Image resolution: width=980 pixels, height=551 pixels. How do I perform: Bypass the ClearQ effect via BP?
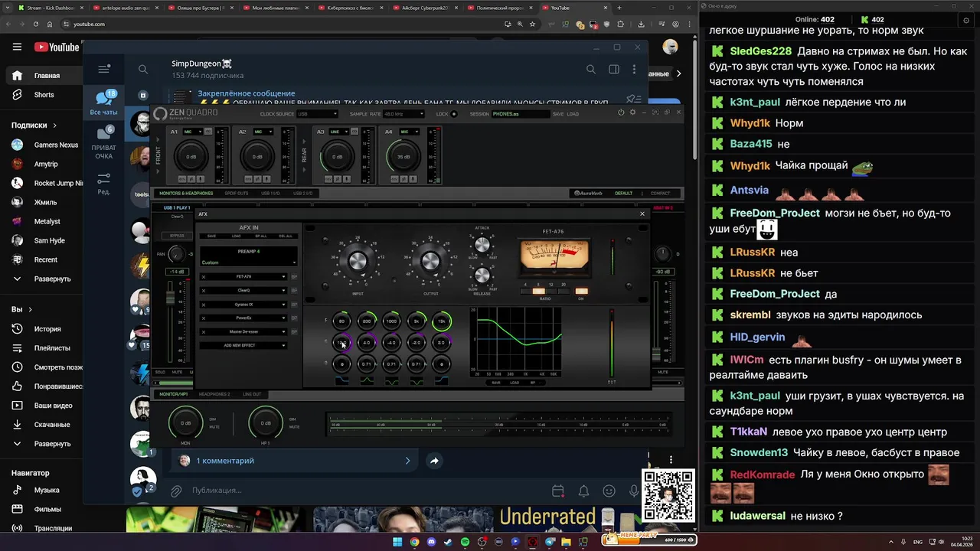[294, 291]
